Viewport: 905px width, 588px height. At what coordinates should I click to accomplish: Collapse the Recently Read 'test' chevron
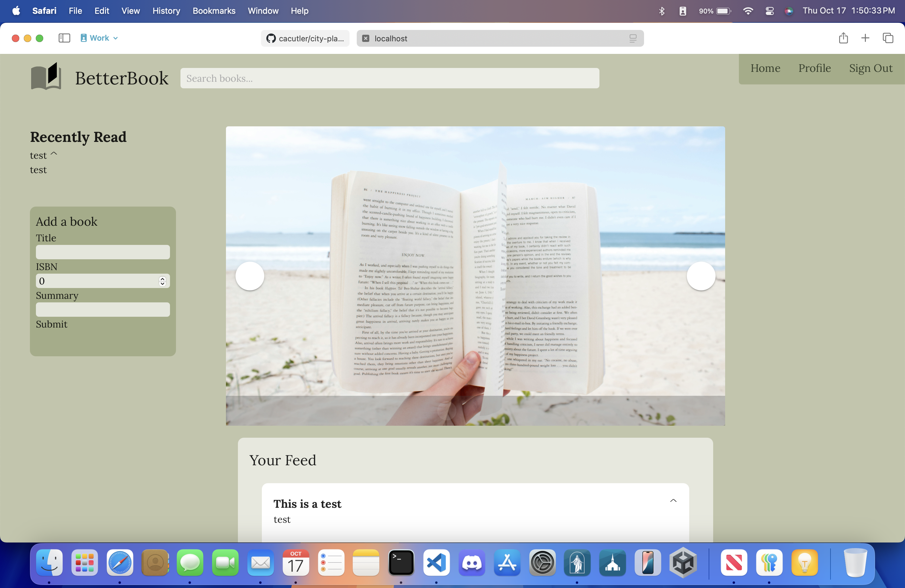point(54,154)
